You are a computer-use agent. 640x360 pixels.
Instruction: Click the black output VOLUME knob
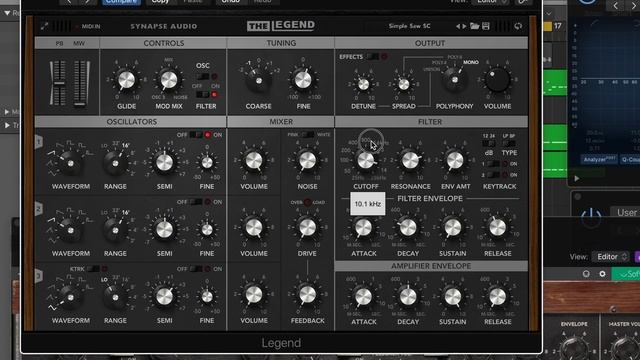tap(498, 80)
